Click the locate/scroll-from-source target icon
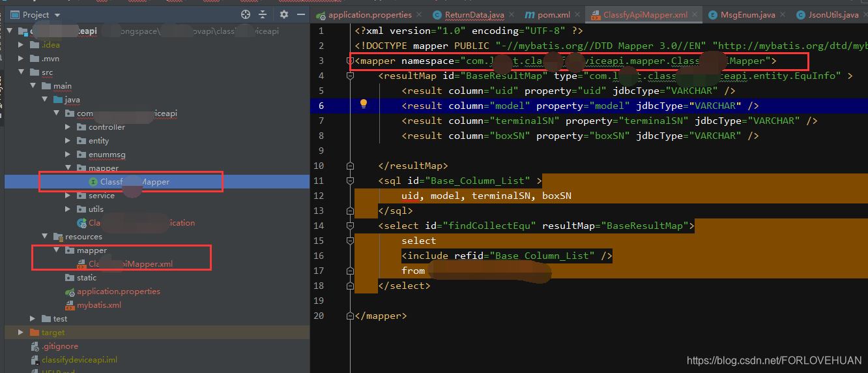Image resolution: width=868 pixels, height=373 pixels. [246, 14]
